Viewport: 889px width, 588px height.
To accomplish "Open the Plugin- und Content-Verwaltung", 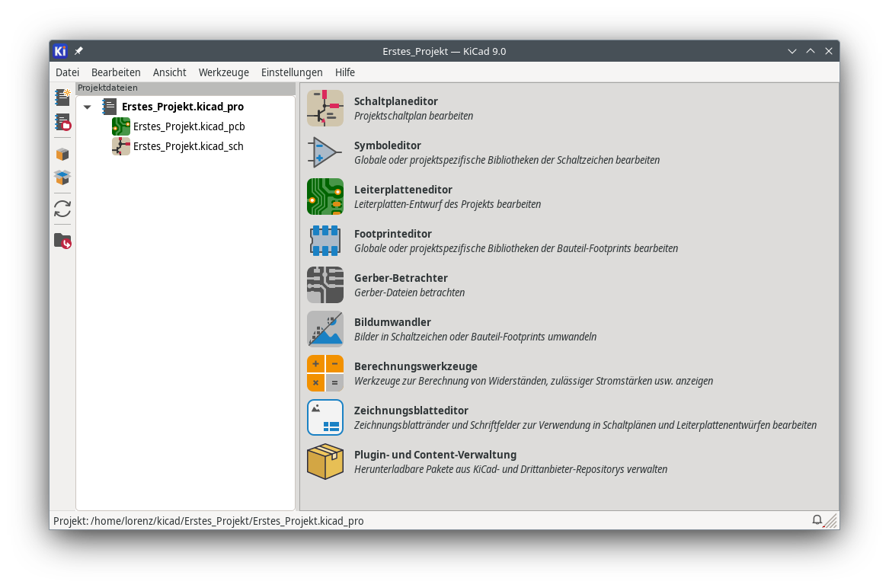I will 325,461.
